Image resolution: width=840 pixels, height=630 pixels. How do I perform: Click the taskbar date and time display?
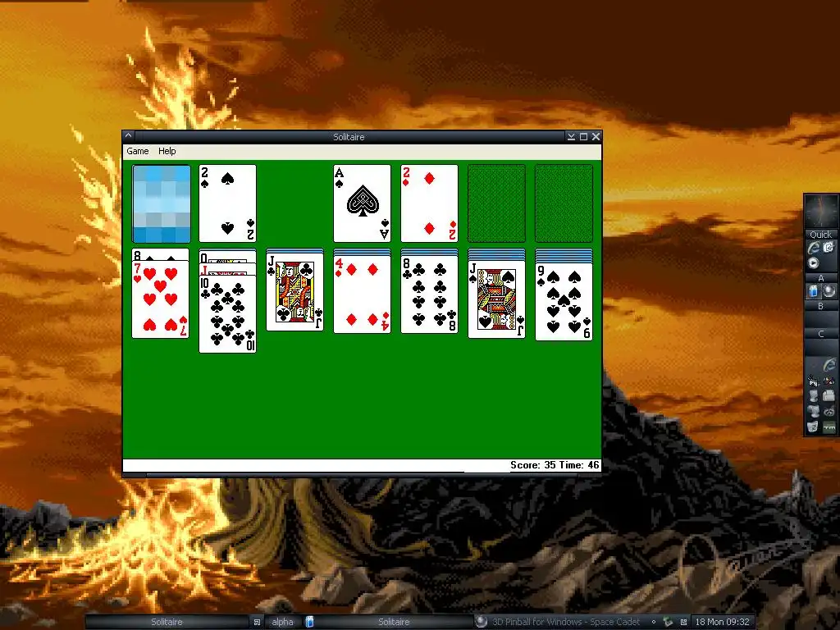click(722, 622)
